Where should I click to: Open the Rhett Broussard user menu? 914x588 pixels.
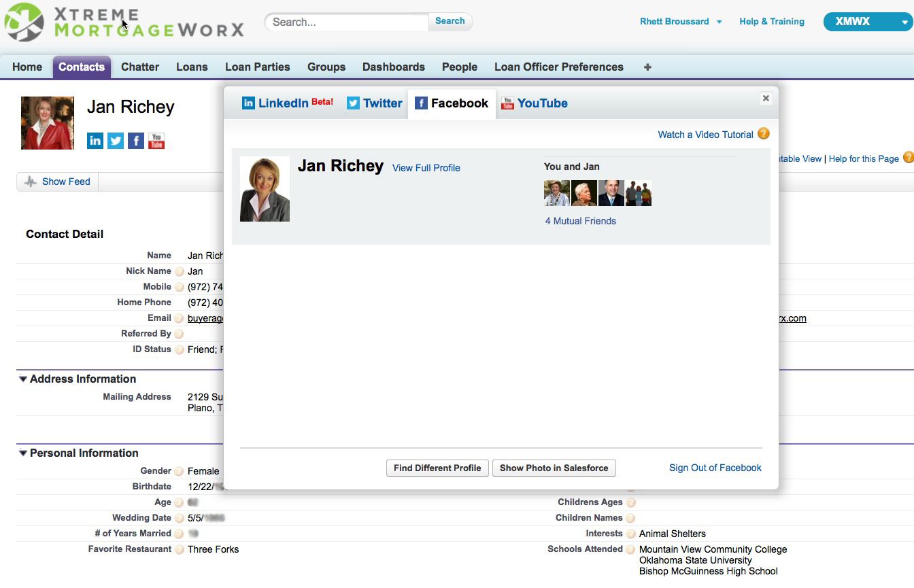tap(681, 22)
